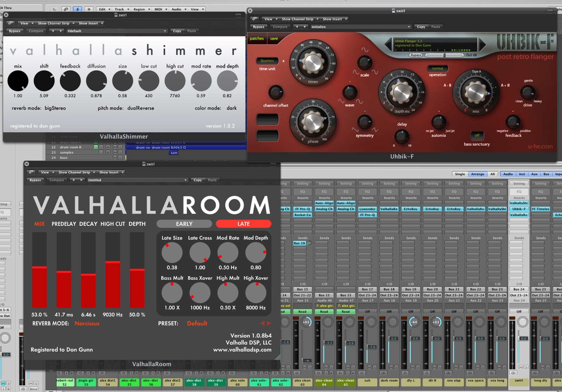Click the hierarchy up arrow in arrange toolbar
Image resolution: width=562 pixels, height=392 pixels.
tap(54, 9)
